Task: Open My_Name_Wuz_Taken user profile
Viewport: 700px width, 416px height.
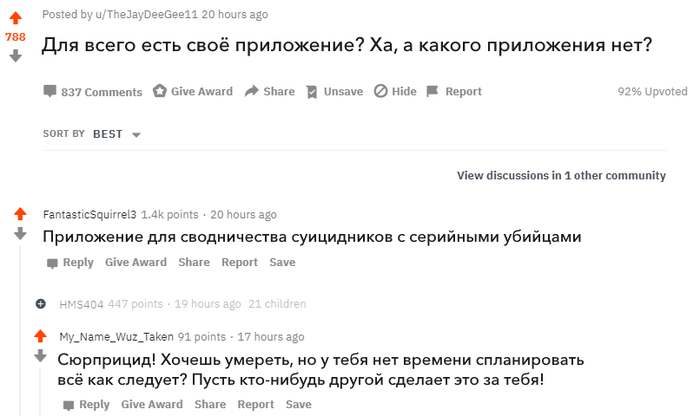Action: [117, 337]
